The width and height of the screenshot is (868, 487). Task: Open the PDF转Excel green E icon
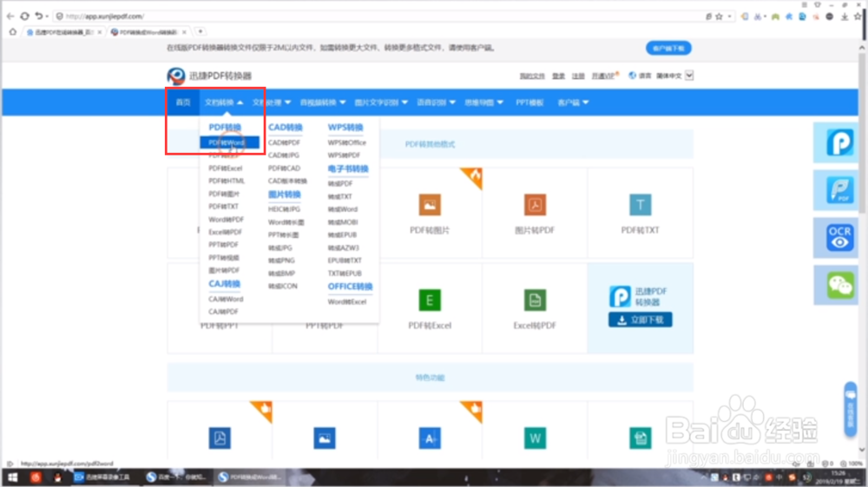430,300
